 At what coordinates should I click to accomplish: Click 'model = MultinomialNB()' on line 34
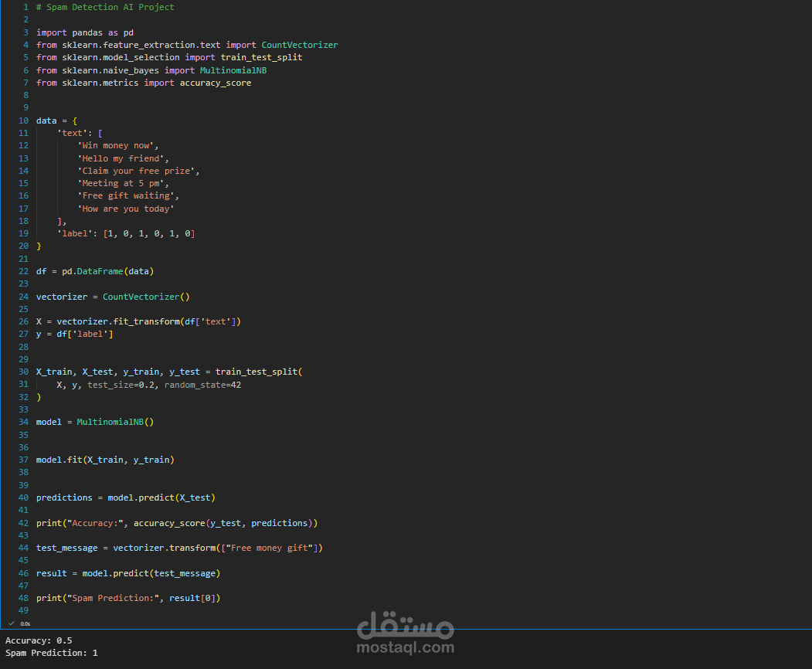[x=95, y=422]
